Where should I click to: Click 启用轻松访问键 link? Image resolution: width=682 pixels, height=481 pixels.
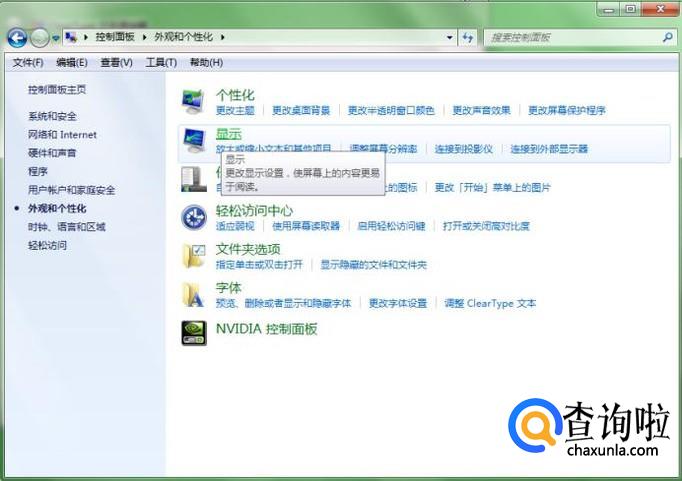pos(391,226)
